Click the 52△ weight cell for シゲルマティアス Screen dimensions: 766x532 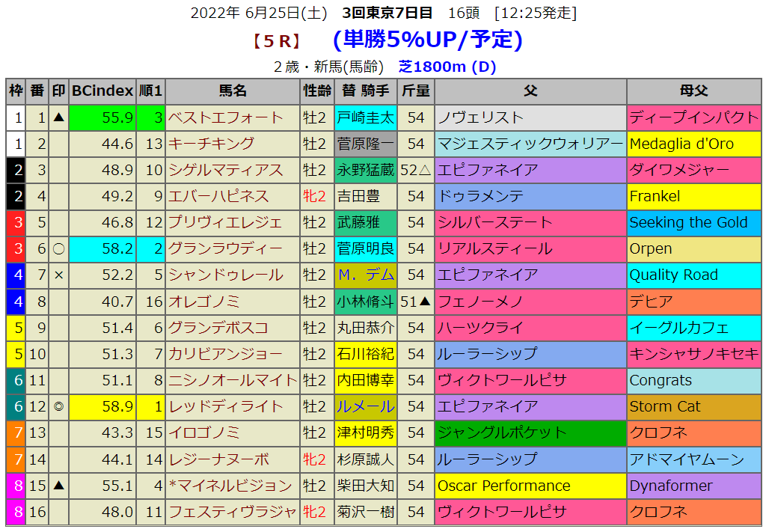tap(415, 170)
